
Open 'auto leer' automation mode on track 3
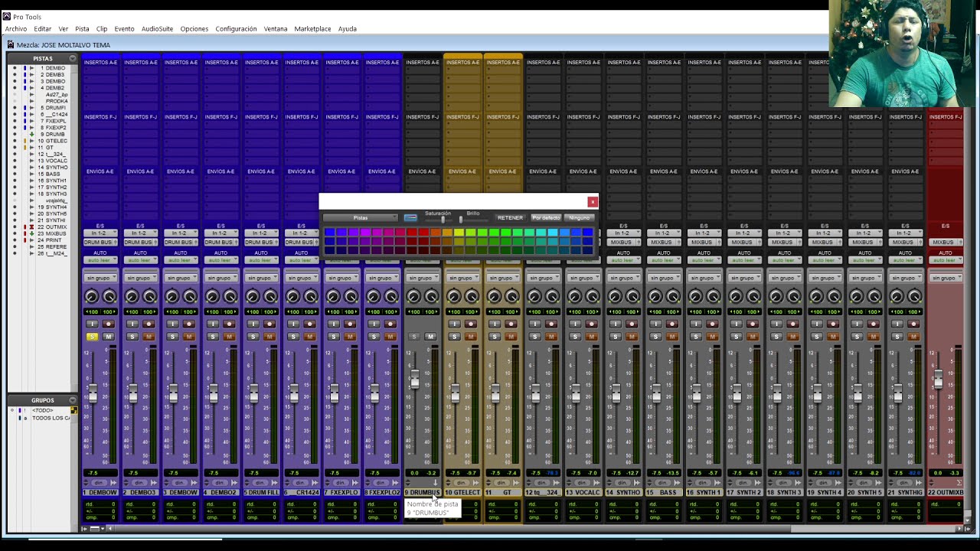pos(181,260)
